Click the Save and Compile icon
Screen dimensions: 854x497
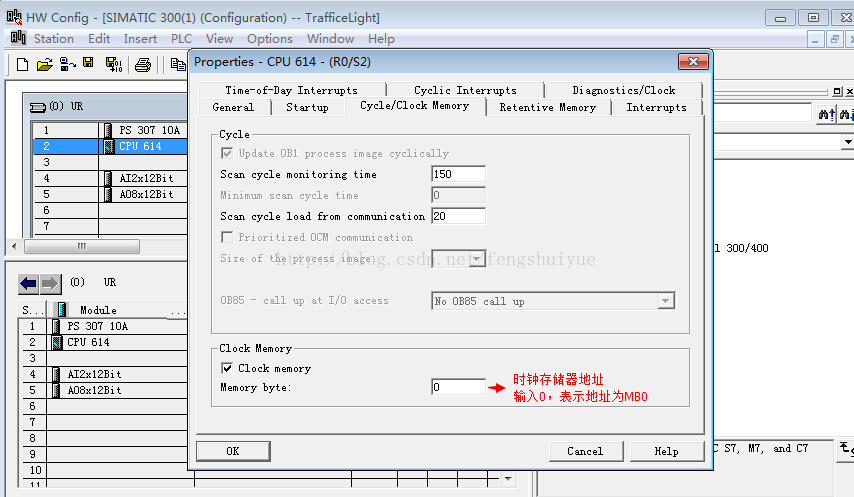[x=114, y=65]
